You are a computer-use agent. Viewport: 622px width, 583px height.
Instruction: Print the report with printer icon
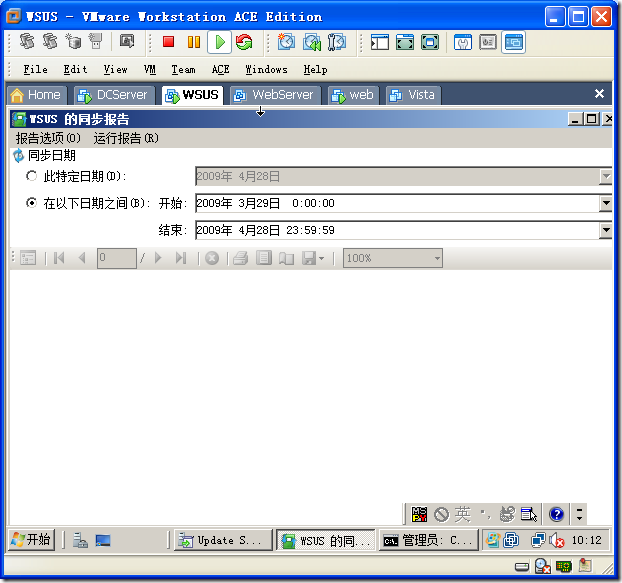click(x=240, y=258)
